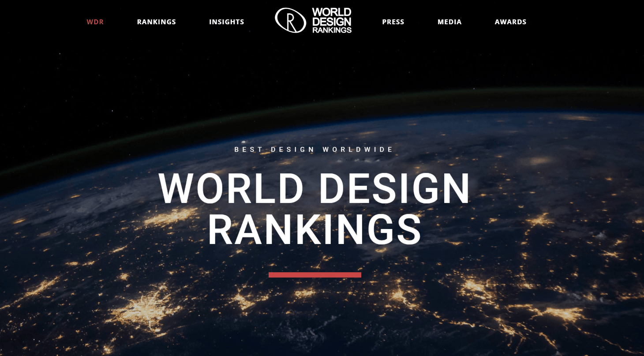Viewport: 644px width, 356px height.
Task: Open the WDR menu item
Action: pyautogui.click(x=95, y=22)
